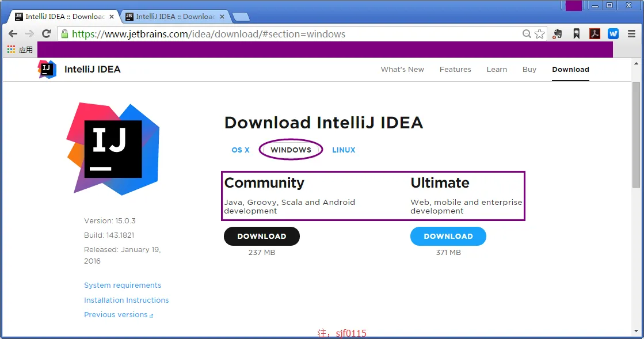Switch to the first IntelliJ IDEA Download tab
Screen dimensions: 644x339
click(64, 17)
